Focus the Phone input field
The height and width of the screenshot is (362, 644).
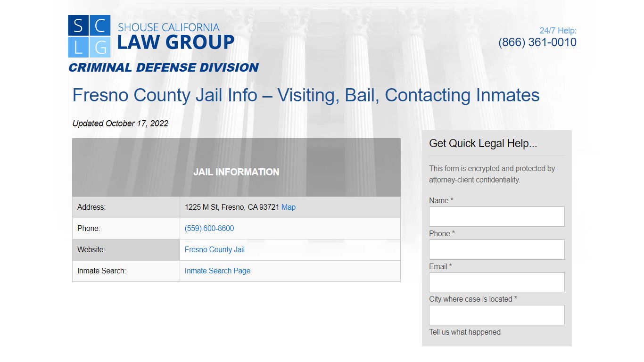496,249
